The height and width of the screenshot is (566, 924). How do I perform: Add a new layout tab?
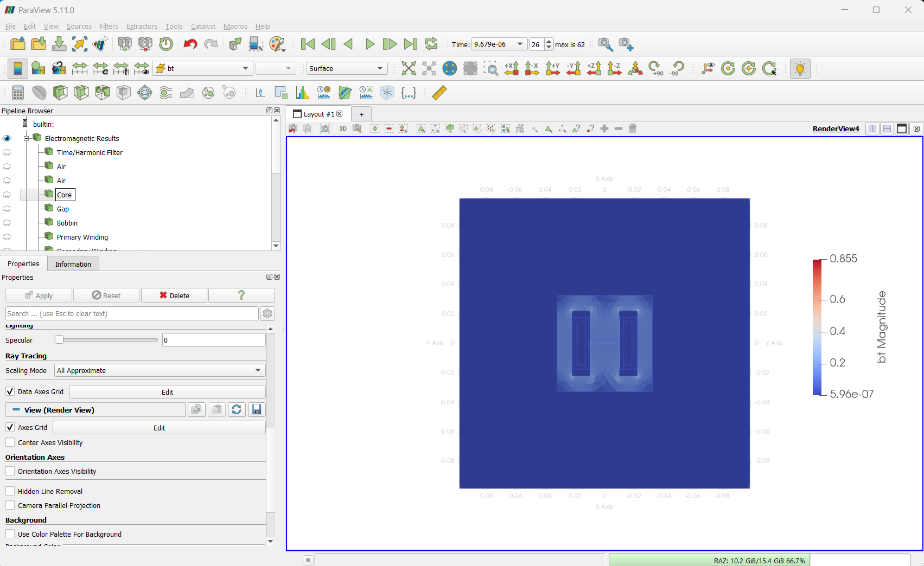(361, 114)
